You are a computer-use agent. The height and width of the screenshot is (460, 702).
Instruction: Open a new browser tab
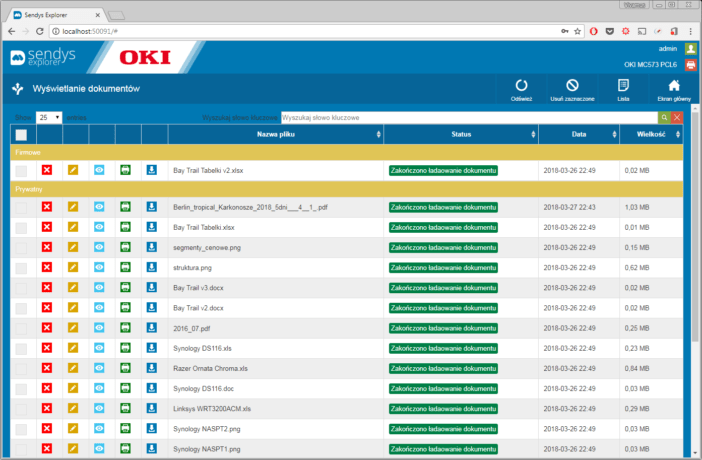[116, 16]
